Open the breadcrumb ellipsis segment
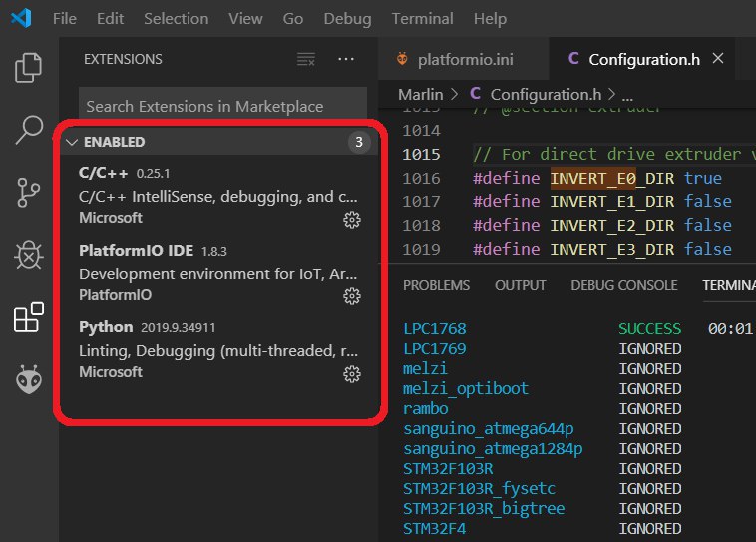 (627, 96)
